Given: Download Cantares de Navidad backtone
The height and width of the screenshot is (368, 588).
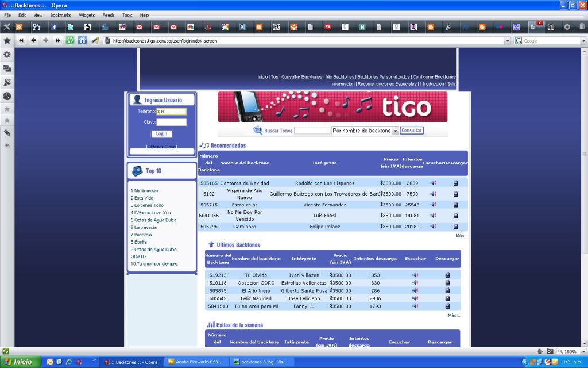Looking at the screenshot, I should 455,183.
